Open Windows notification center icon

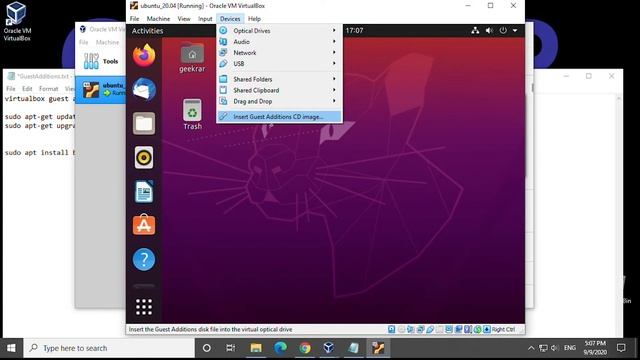pos(621,348)
